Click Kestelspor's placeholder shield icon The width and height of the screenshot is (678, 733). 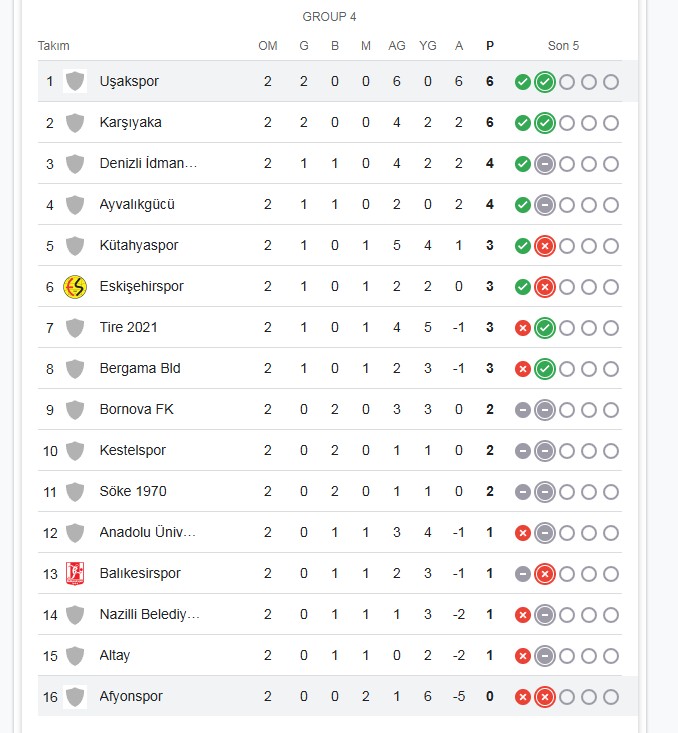[x=75, y=451]
